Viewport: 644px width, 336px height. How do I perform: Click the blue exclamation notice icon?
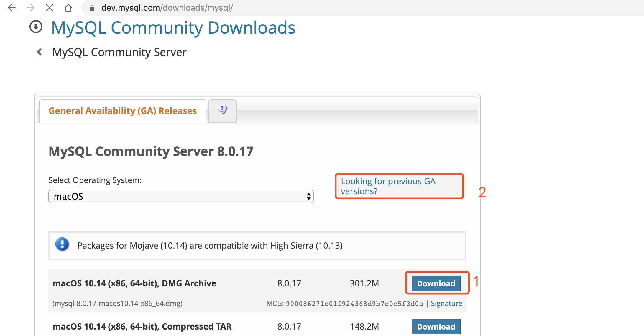coord(62,244)
